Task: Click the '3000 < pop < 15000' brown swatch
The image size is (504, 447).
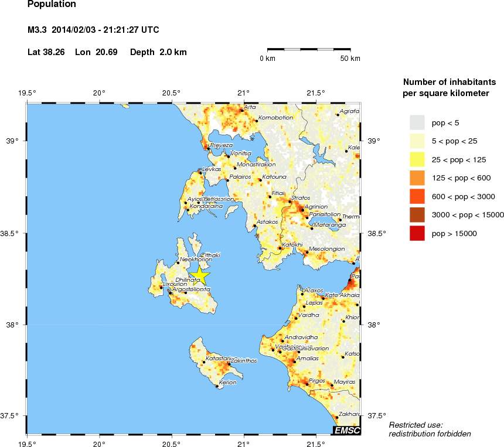Action: point(417,214)
